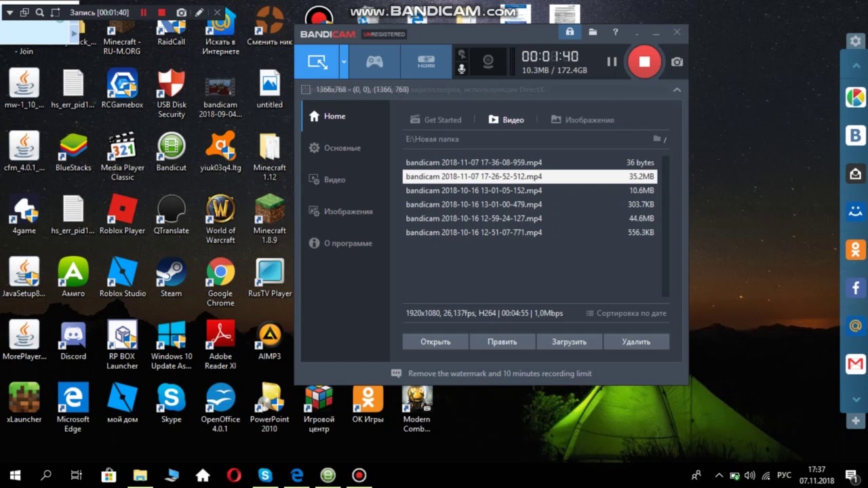Open Bandicam help question mark

click(615, 32)
